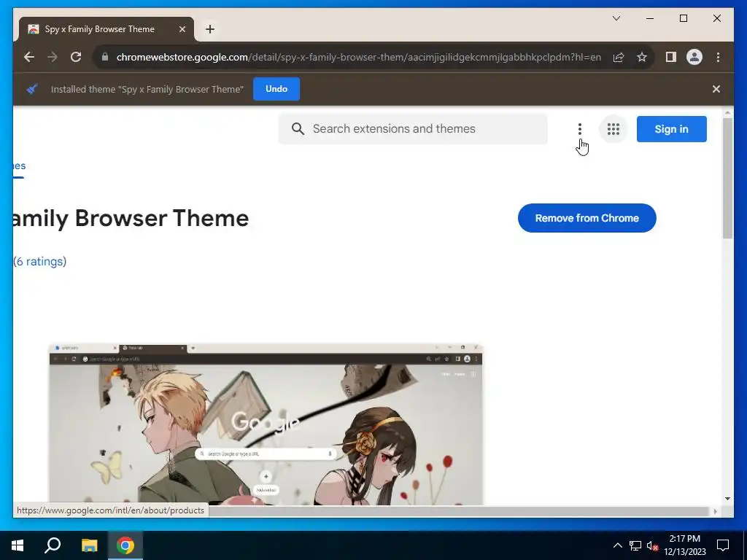Click the forward navigation arrow
747x560 pixels.
coord(53,57)
